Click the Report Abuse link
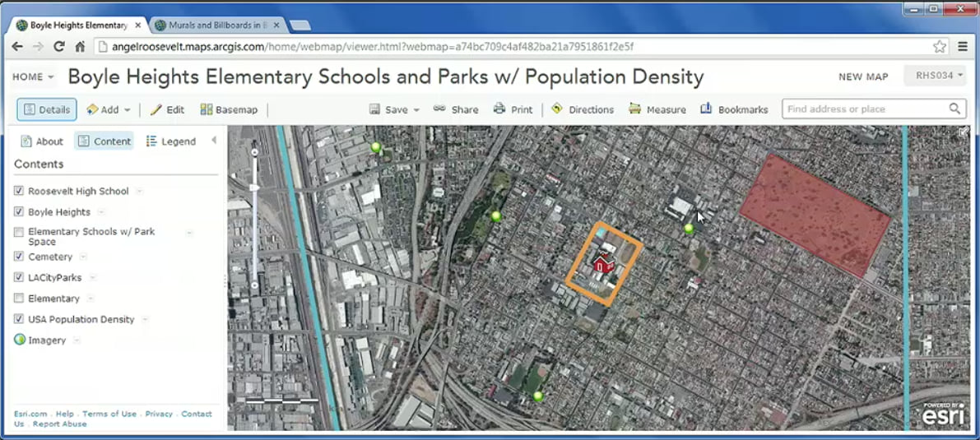The height and width of the screenshot is (440, 980). pyautogui.click(x=60, y=424)
